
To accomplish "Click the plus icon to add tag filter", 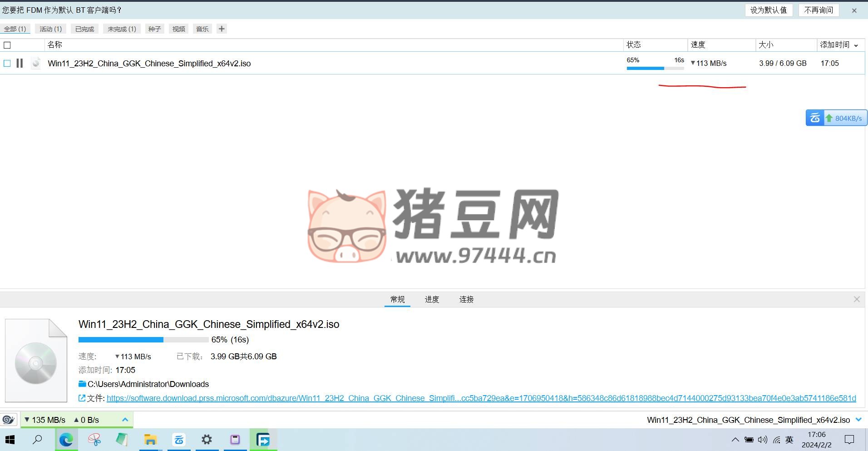I will (222, 29).
